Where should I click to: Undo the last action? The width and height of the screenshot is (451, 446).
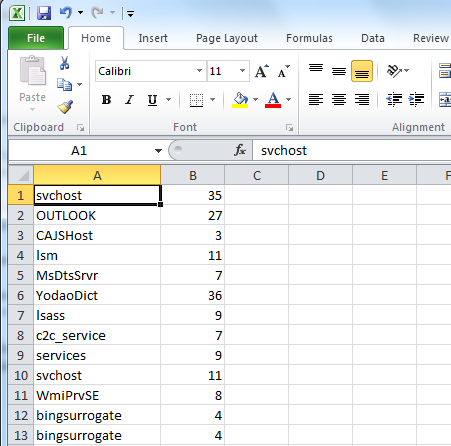[66, 13]
